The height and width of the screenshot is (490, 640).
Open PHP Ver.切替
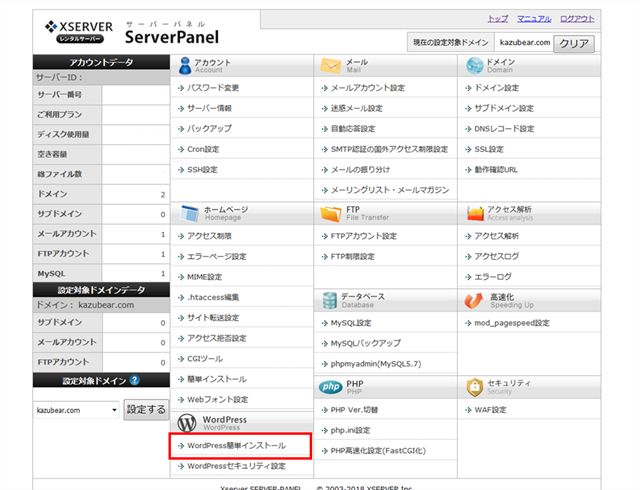tap(354, 410)
